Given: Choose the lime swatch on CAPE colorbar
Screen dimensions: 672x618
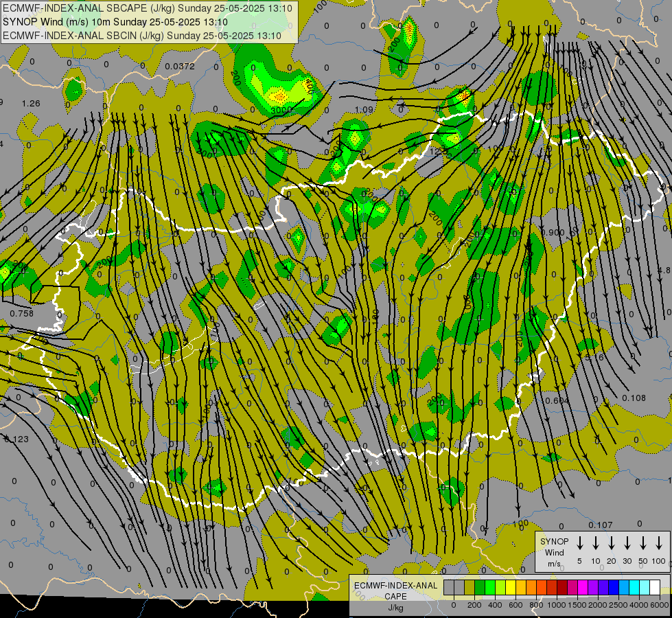Looking at the screenshot, I should tap(500, 587).
